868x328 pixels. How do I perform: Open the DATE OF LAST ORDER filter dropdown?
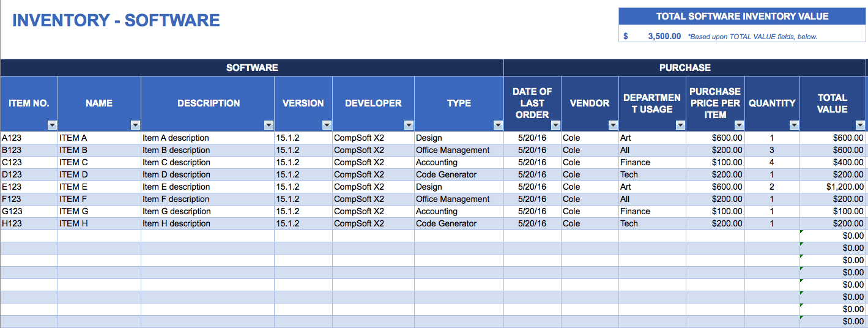click(x=555, y=125)
